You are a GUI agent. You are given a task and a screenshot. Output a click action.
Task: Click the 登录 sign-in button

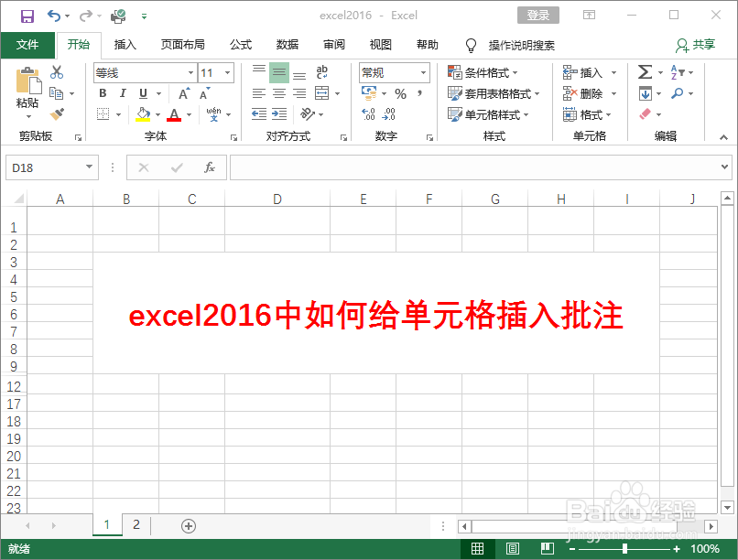[x=538, y=15]
